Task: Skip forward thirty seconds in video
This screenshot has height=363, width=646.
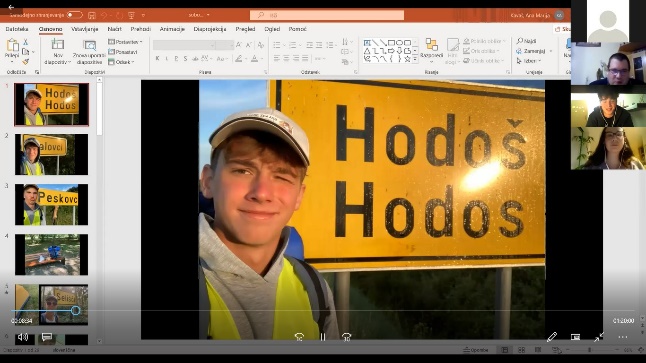Action: pyautogui.click(x=346, y=337)
